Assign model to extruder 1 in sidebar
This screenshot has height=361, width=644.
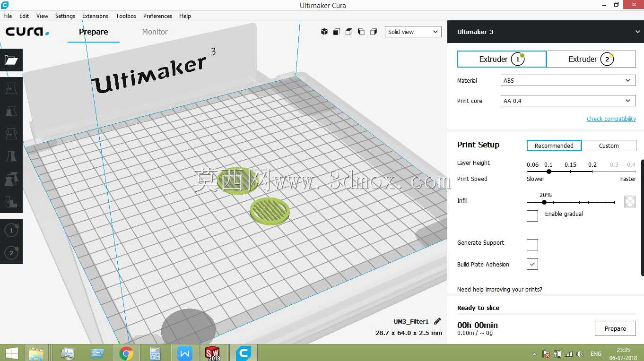[11, 230]
